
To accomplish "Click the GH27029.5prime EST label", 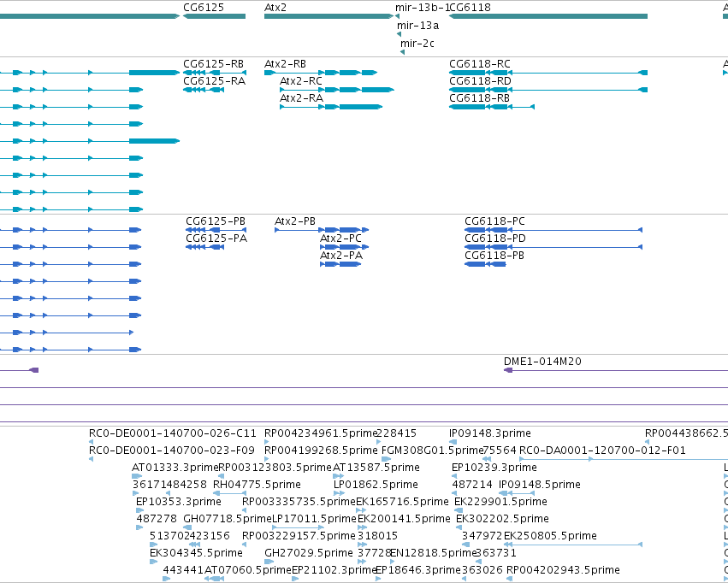I will (309, 553).
